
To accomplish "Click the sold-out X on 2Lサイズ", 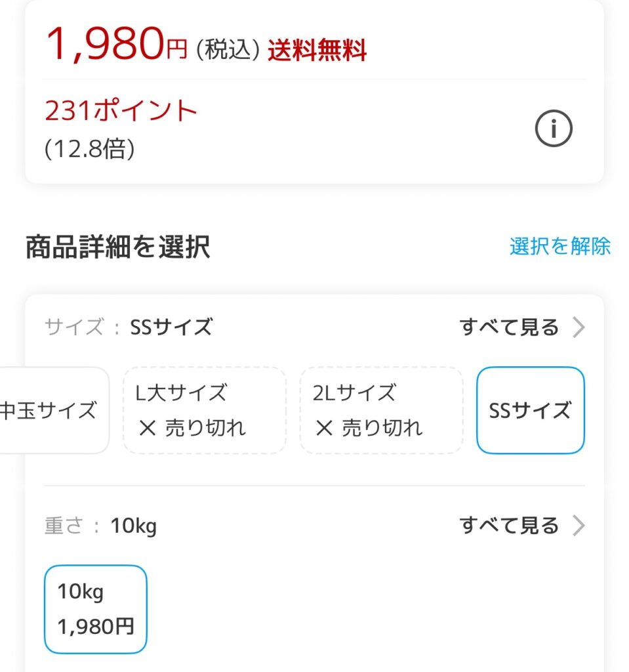I will tap(324, 429).
